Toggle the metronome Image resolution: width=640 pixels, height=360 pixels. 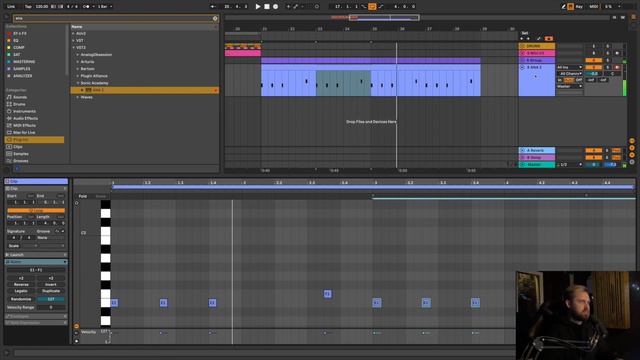click(87, 7)
